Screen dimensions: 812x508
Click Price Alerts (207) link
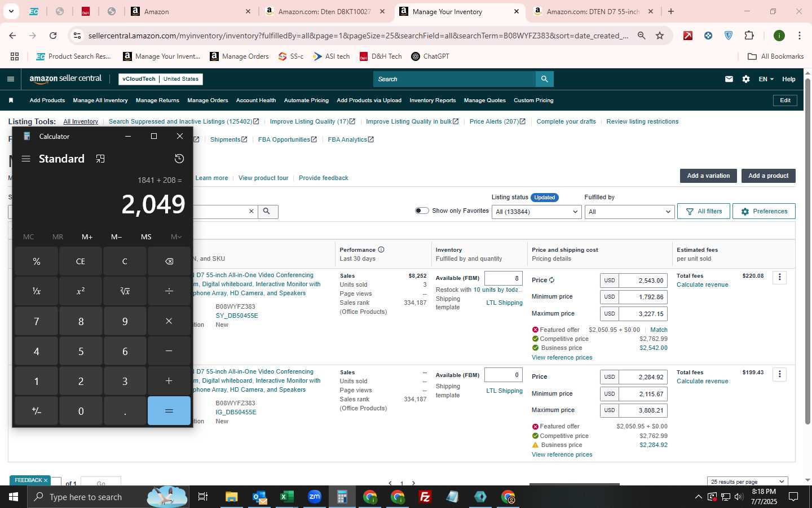(497, 121)
